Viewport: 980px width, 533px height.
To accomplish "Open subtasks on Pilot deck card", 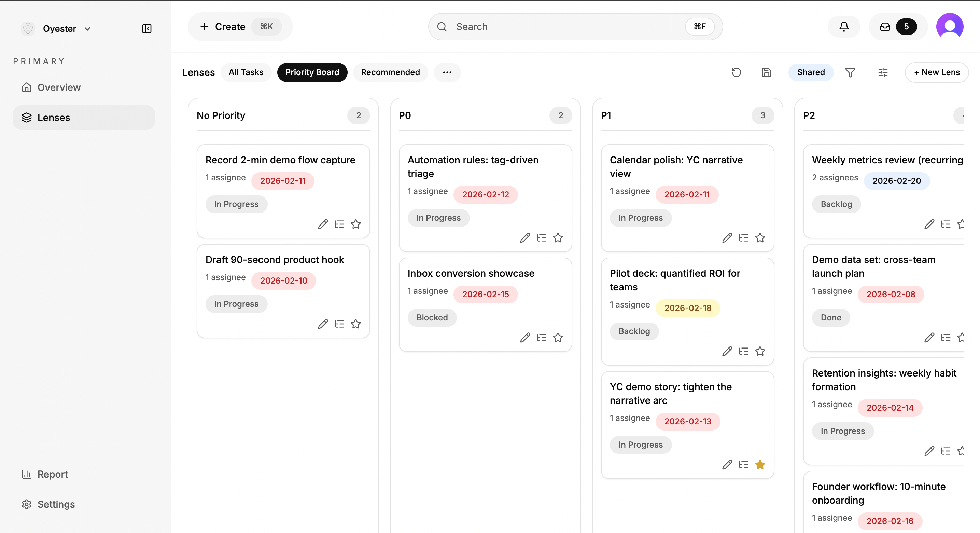I will pos(743,351).
